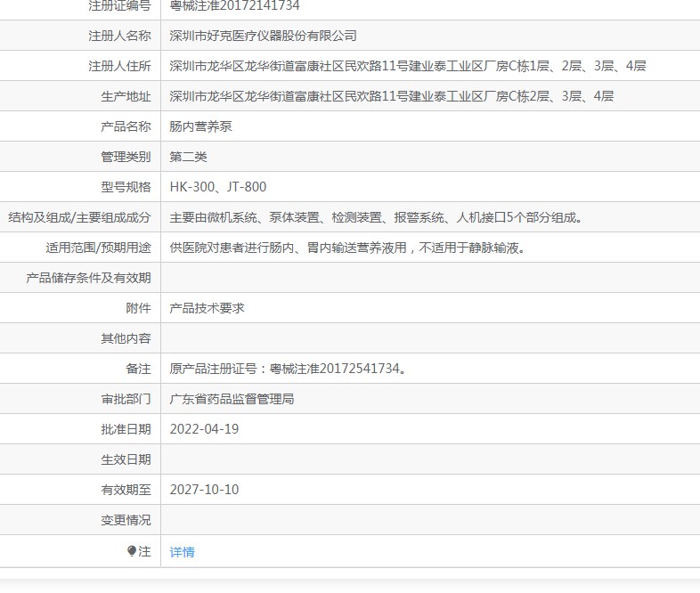
Task: Click structure description starting 主要由微机系统
Action: tap(377, 217)
